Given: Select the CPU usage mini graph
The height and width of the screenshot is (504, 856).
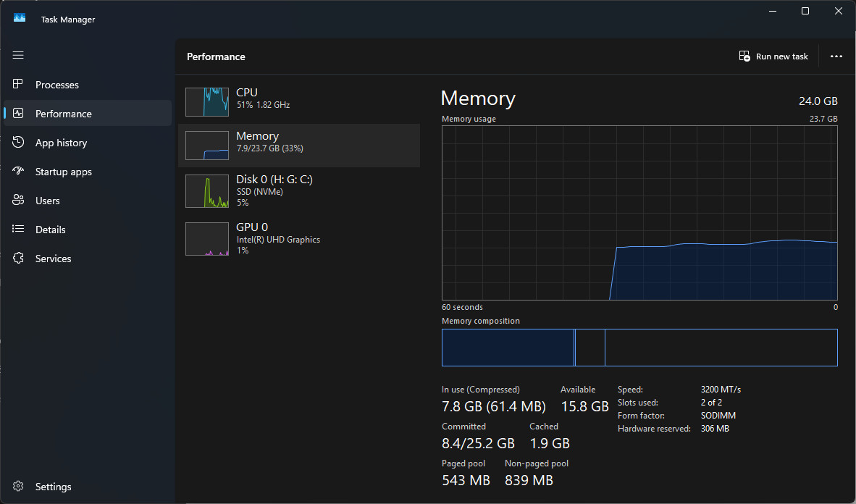Looking at the screenshot, I should coord(207,101).
